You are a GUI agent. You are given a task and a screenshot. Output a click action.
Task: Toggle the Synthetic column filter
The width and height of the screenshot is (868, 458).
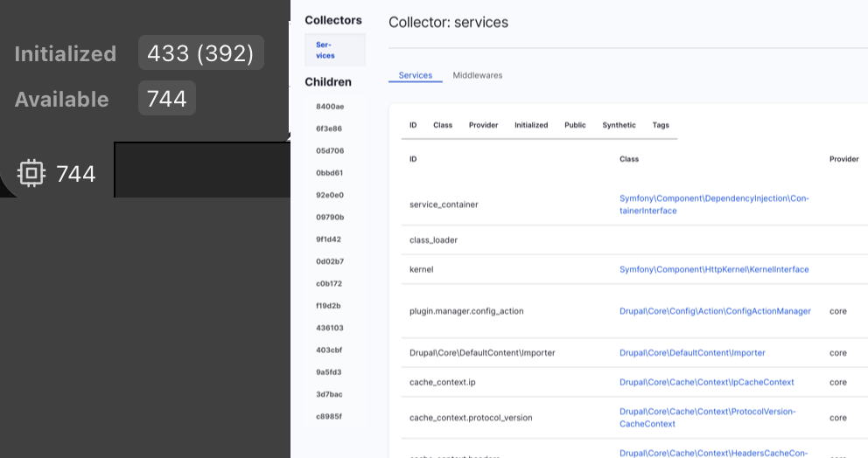pos(619,125)
